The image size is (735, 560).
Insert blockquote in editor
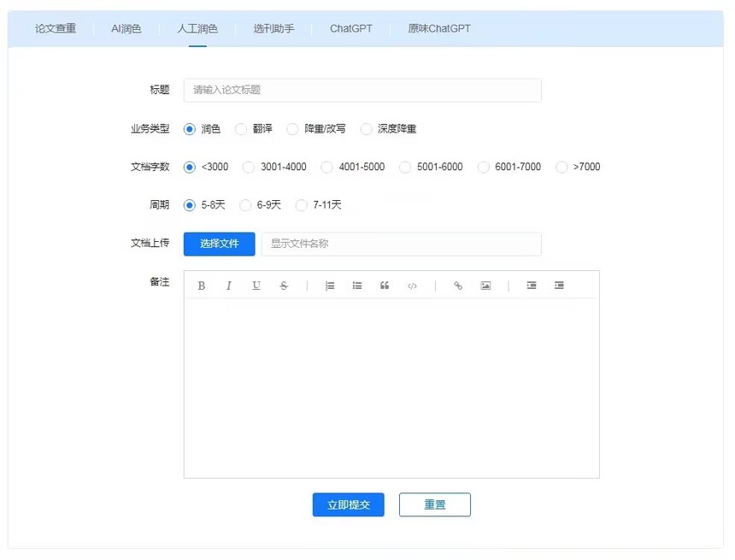point(385,286)
